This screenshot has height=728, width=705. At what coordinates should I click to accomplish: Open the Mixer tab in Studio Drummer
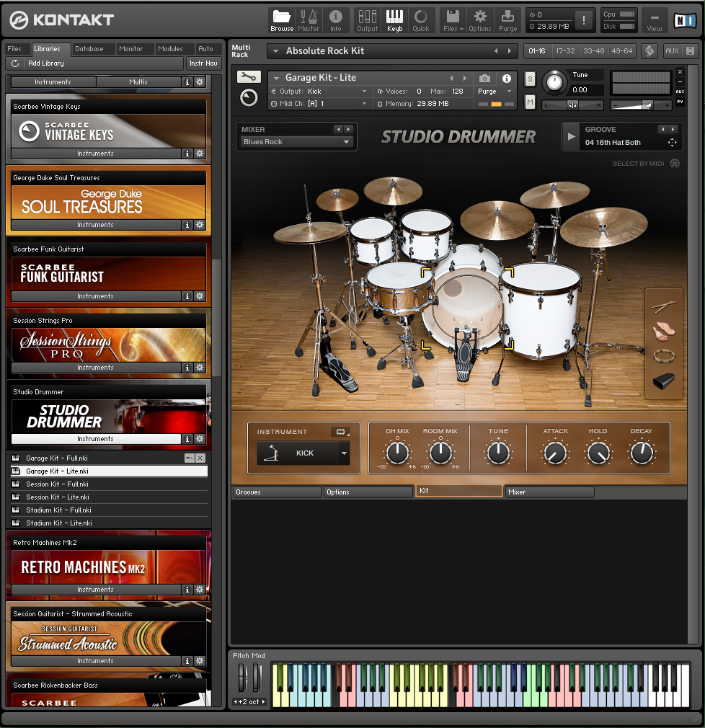pyautogui.click(x=549, y=492)
